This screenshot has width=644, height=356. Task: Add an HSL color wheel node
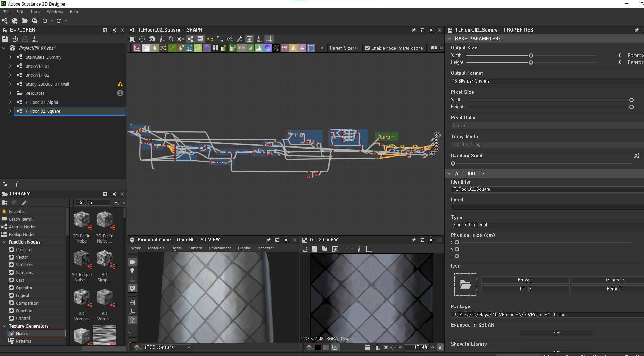point(267,48)
